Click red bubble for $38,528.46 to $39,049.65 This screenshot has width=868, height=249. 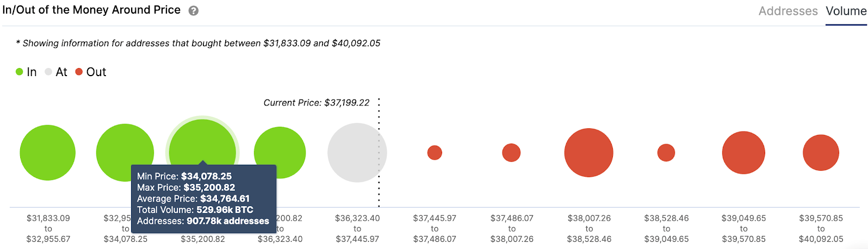666,153
